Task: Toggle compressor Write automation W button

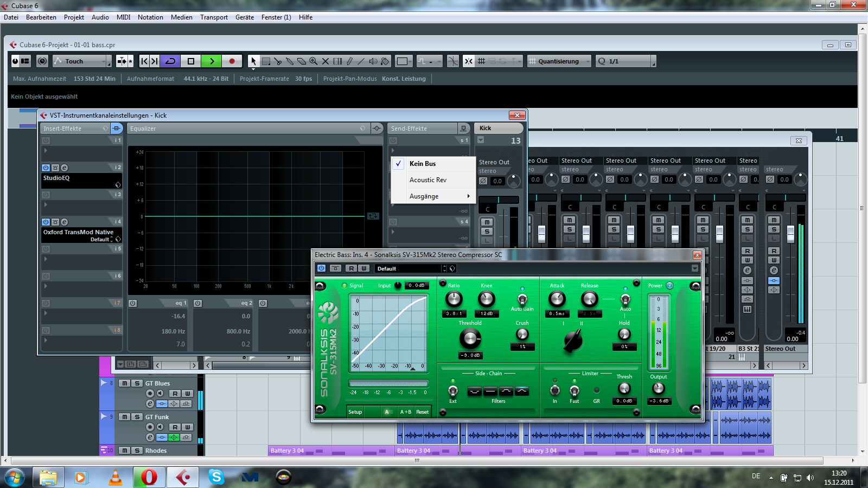Action: coord(364,268)
